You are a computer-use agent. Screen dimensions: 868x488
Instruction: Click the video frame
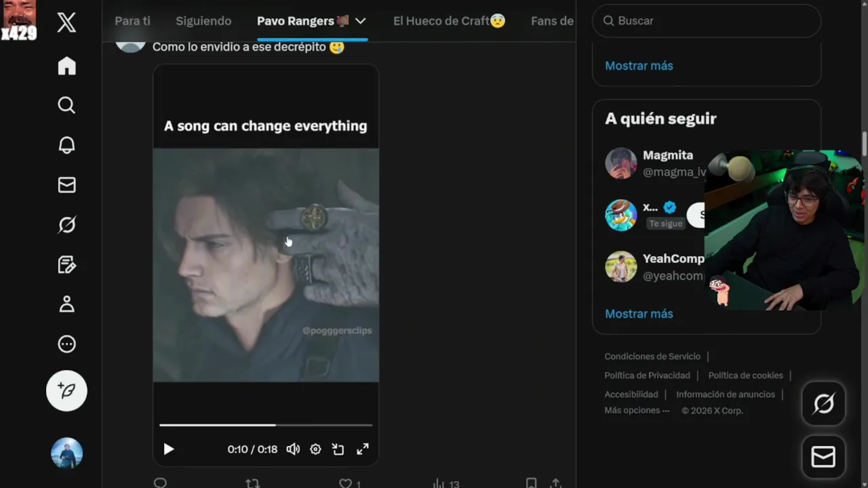pyautogui.click(x=266, y=265)
